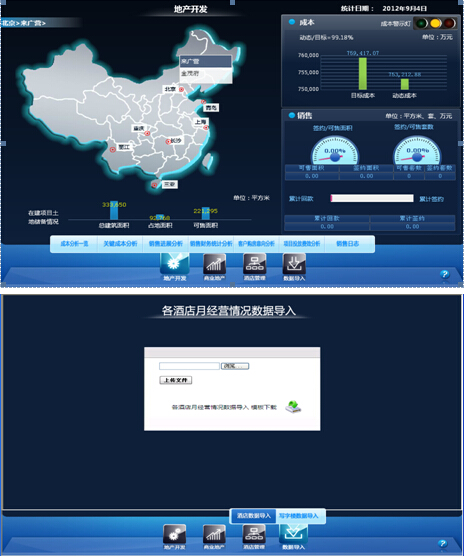The image size is (464, 558).
Task: Click the help question mark on the map dashboard
Action: point(444,274)
